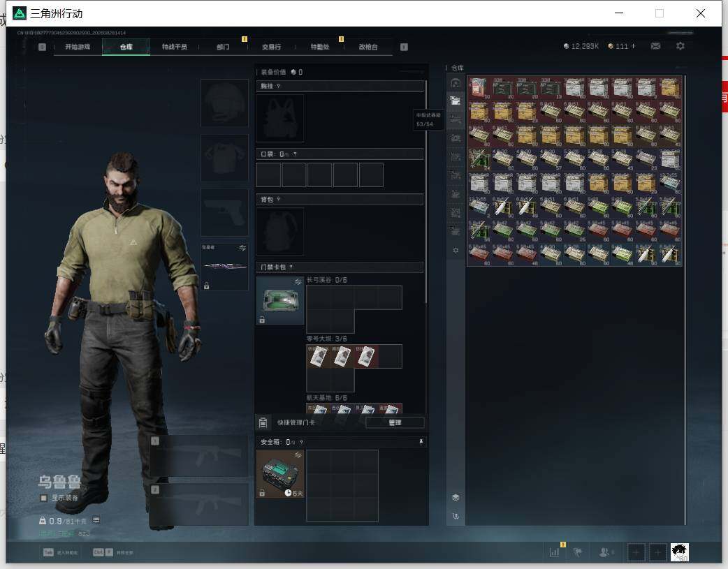Click the second team invite plus slot
The width and height of the screenshot is (728, 569).
(x=657, y=552)
